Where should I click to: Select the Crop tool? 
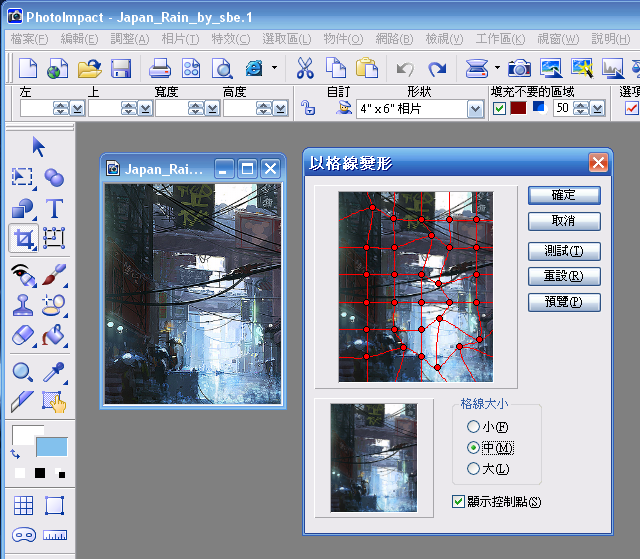(23, 238)
